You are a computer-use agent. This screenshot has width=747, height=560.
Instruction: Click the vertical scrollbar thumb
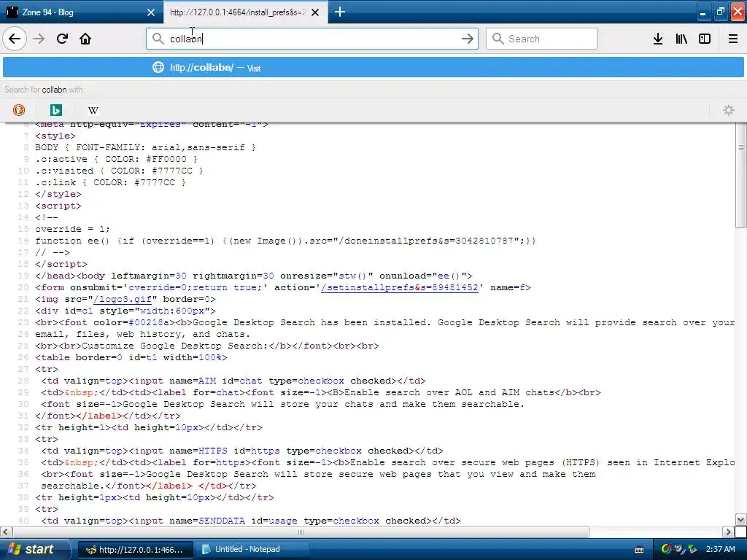(741, 176)
